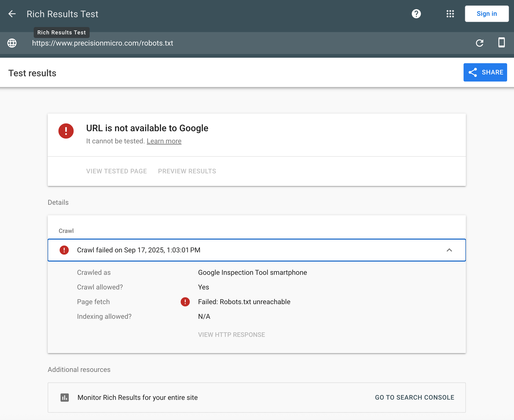The image size is (514, 420).
Task: Click PREVIEW RESULTS
Action: tap(187, 171)
